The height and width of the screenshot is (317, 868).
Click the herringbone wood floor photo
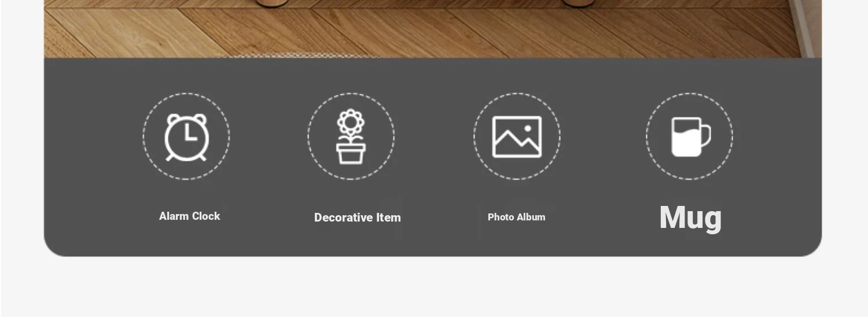[433, 29]
